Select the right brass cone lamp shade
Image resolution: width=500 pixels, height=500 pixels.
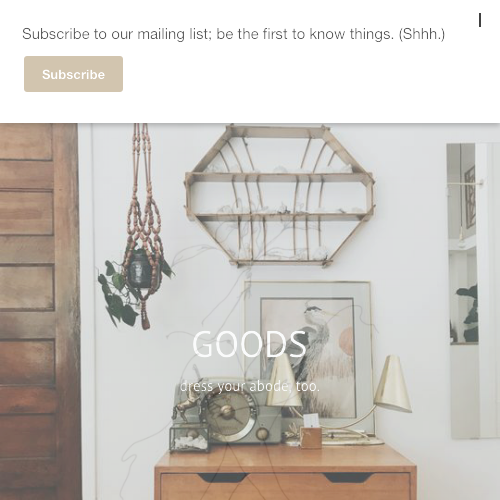393,383
